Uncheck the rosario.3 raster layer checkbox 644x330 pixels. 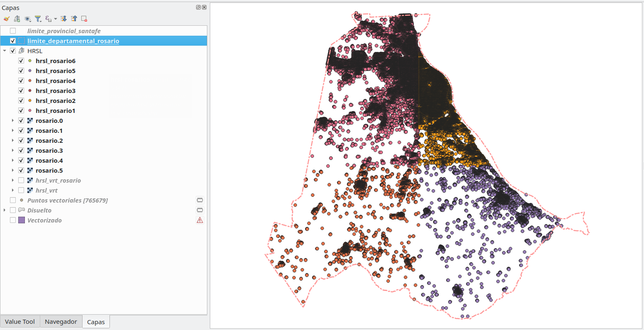pos(21,151)
